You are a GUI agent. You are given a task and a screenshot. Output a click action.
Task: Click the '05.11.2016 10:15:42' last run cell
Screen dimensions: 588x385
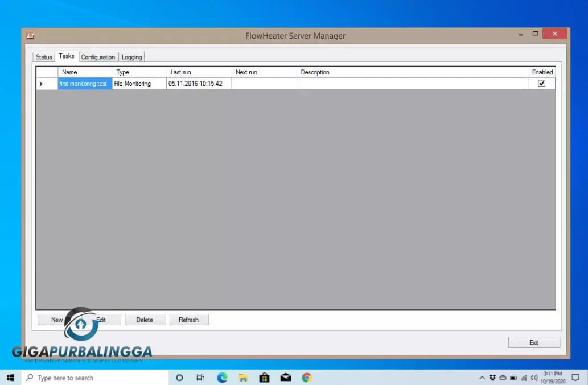pos(199,84)
